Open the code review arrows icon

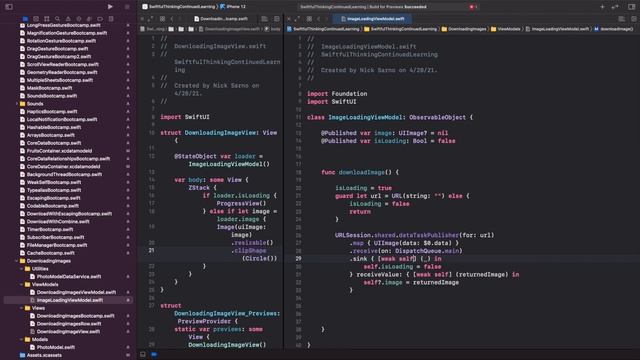pyautogui.click(x=615, y=7)
